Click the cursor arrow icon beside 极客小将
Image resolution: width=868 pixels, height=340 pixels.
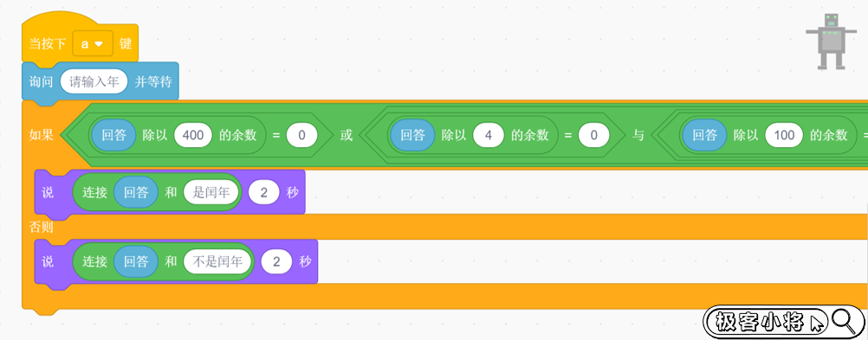(817, 323)
